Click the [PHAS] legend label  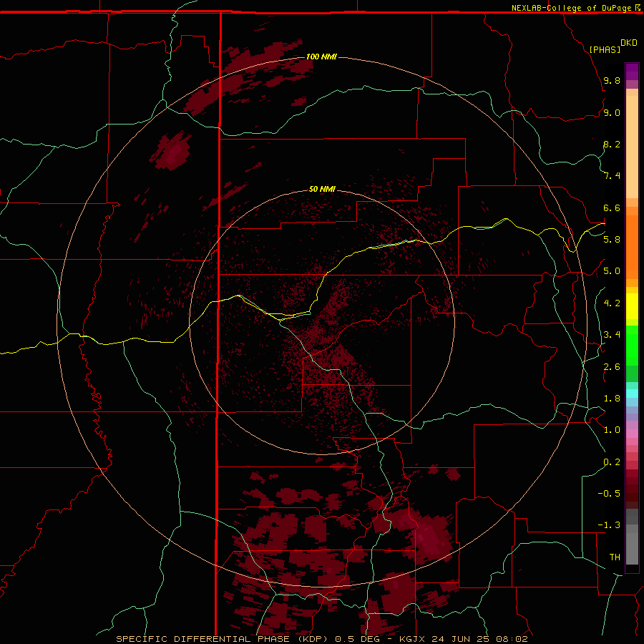click(x=605, y=49)
